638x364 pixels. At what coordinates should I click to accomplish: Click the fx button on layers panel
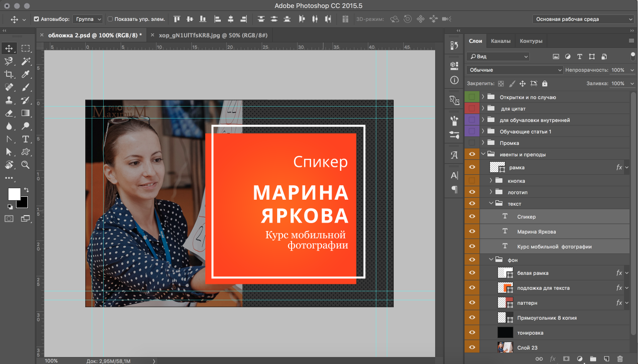552,359
